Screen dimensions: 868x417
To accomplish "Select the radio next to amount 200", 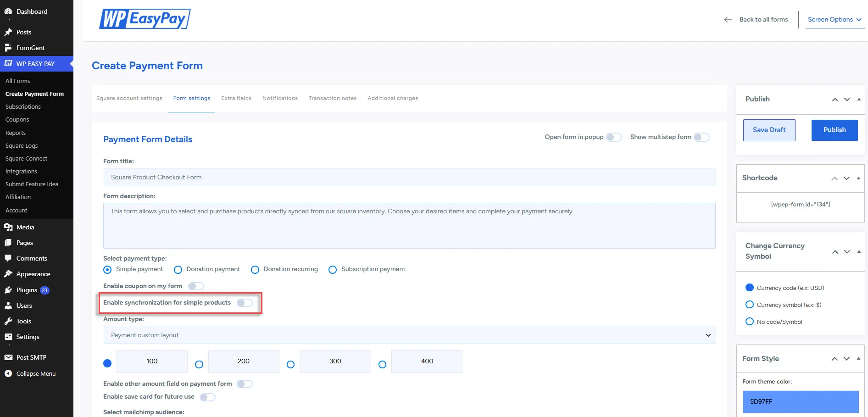I will pos(199,364).
